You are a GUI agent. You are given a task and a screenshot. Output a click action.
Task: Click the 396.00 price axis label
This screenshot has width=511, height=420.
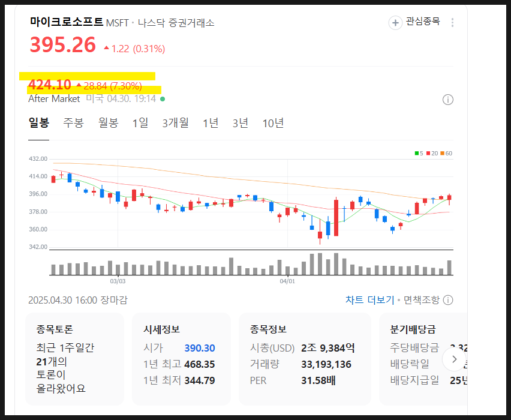[38, 194]
